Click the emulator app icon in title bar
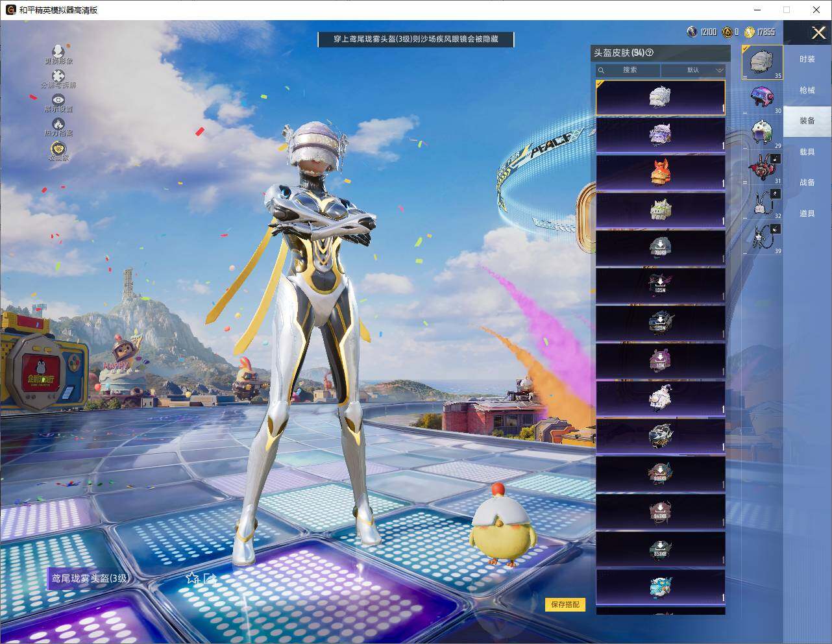Image resolution: width=832 pixels, height=644 pixels. (x=10, y=10)
